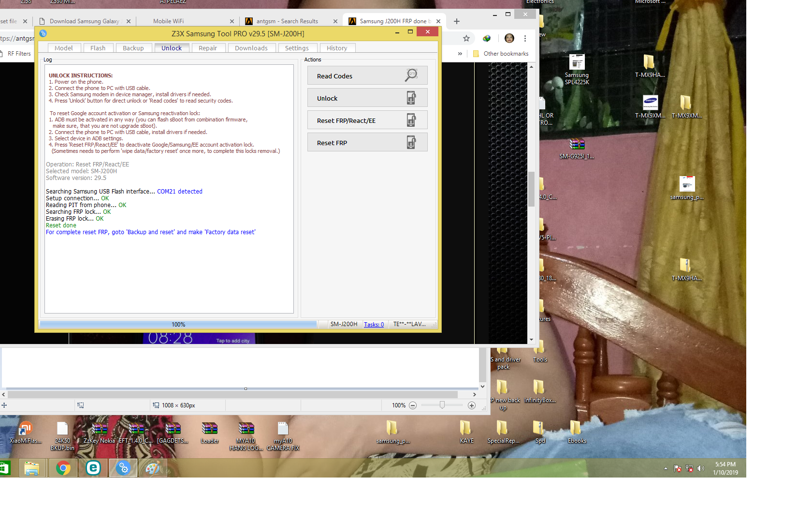Image resolution: width=812 pixels, height=508 pixels.
Task: Click the zoom in plus button
Action: 472,405
